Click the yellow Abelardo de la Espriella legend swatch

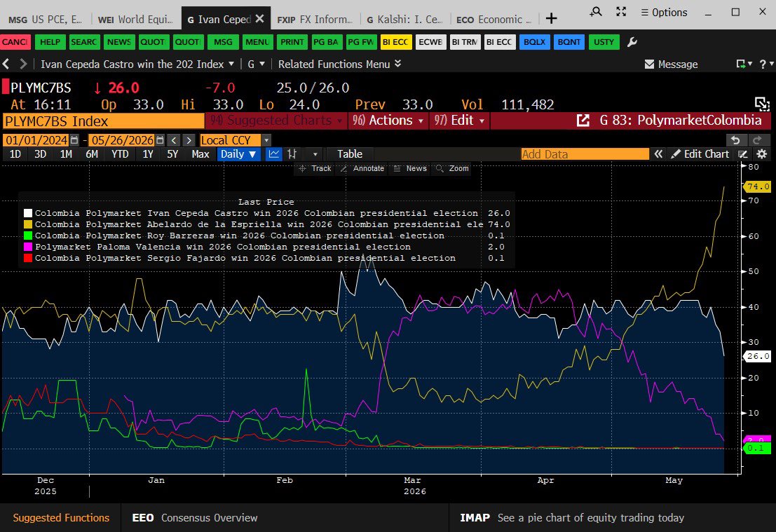28,224
